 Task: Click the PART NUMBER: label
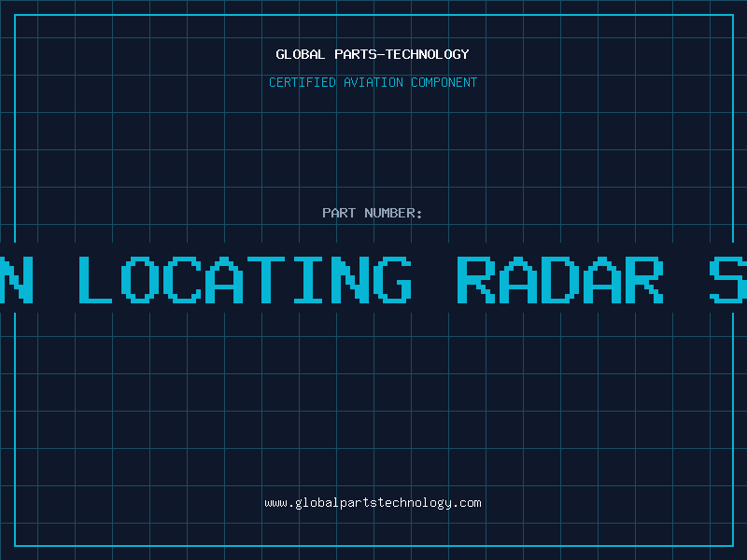coord(372,213)
